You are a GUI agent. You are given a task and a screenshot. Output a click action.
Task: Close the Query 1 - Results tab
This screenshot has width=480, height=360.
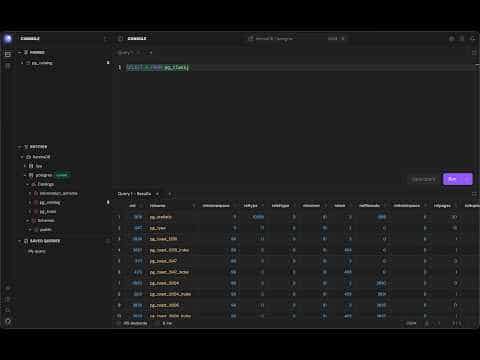pyautogui.click(x=157, y=194)
